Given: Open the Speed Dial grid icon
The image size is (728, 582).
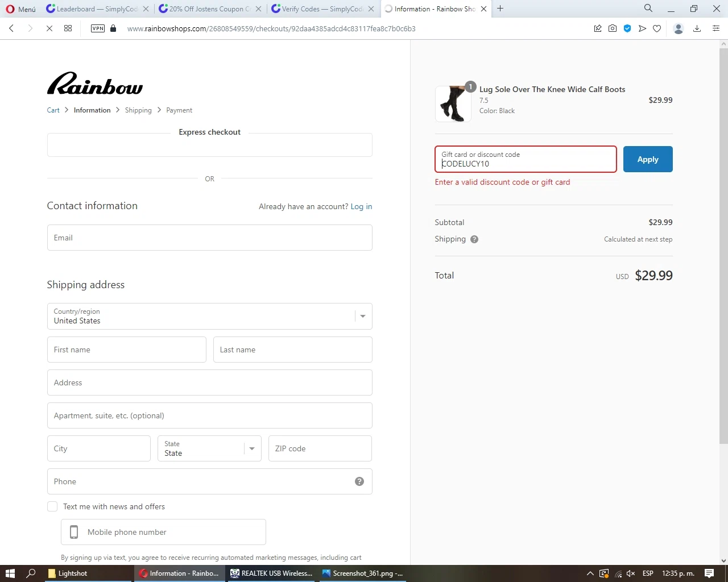Looking at the screenshot, I should click(x=68, y=28).
